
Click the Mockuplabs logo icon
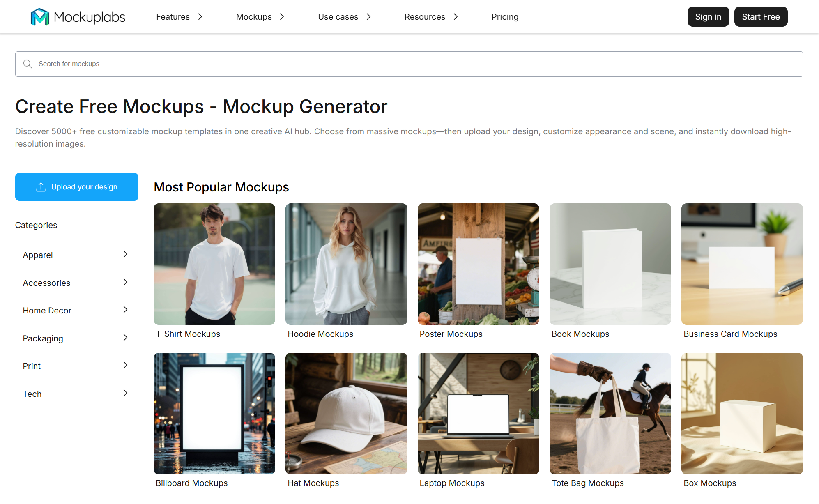pyautogui.click(x=40, y=17)
